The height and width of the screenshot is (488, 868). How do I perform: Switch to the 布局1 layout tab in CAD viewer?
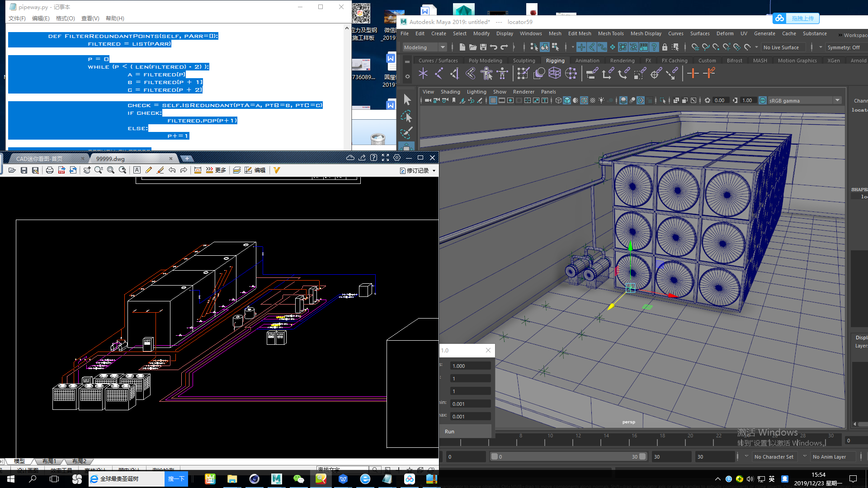(49, 461)
